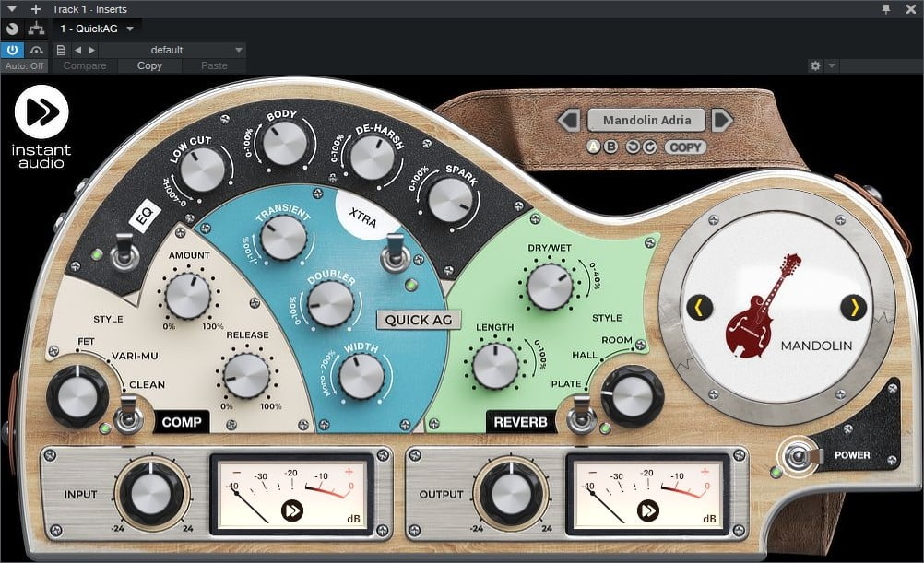Click the Auto: Off automation button
This screenshot has width=924, height=563.
(24, 66)
